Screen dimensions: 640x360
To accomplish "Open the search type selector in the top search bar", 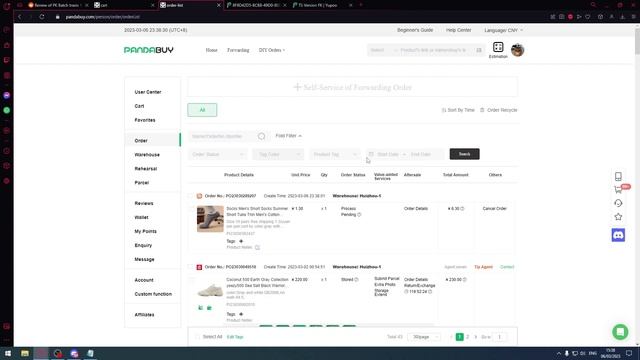I will (x=383, y=50).
